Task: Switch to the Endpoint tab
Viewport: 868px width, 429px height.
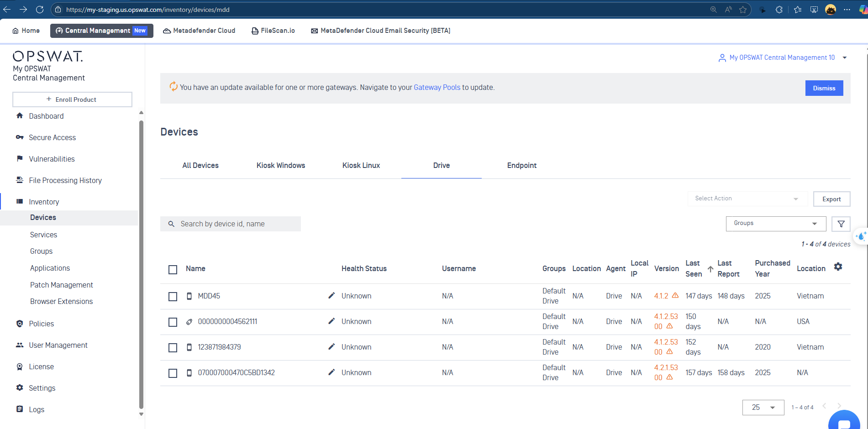Action: pyautogui.click(x=522, y=165)
